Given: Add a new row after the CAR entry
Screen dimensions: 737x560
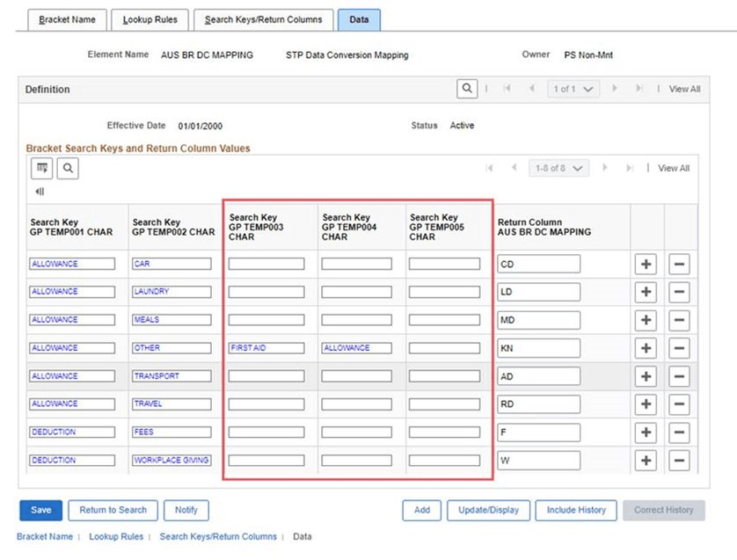Looking at the screenshot, I should tap(646, 264).
